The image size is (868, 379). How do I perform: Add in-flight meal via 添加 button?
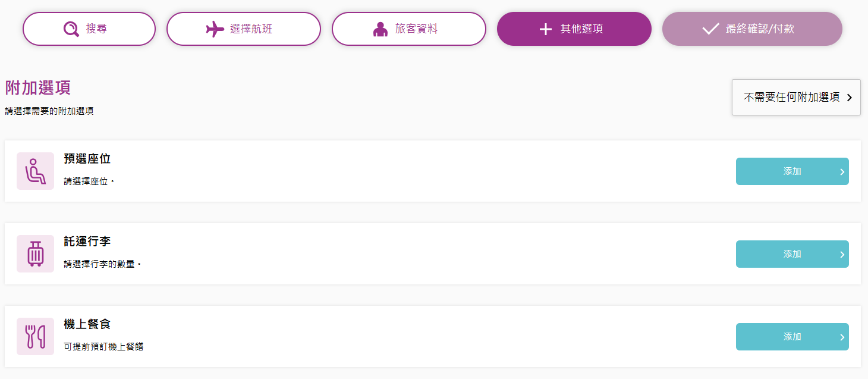pos(792,337)
